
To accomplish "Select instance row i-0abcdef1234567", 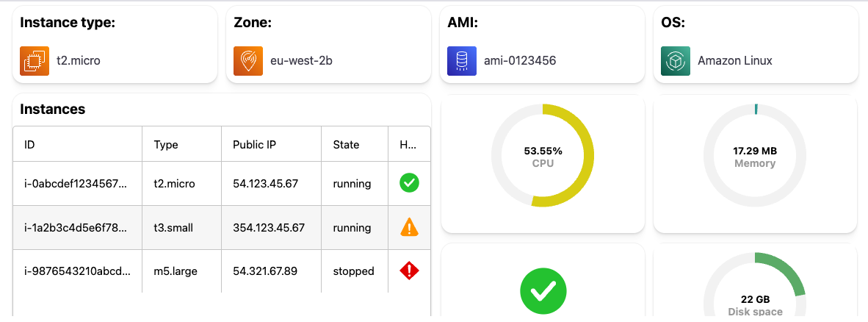I will (222, 184).
